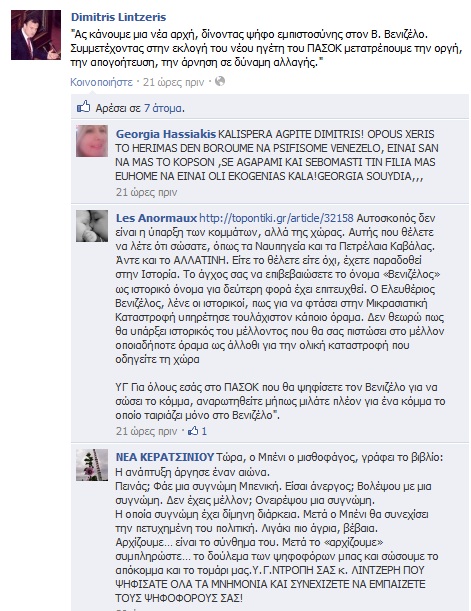The height and width of the screenshot is (611, 471).
Task: Open timestamp under Les Anormaux comment
Action: click(x=146, y=431)
